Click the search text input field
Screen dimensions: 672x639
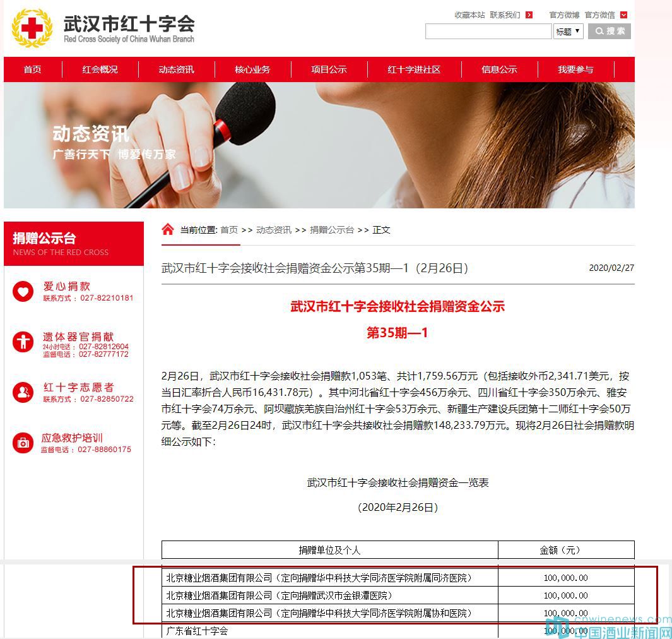(x=488, y=32)
